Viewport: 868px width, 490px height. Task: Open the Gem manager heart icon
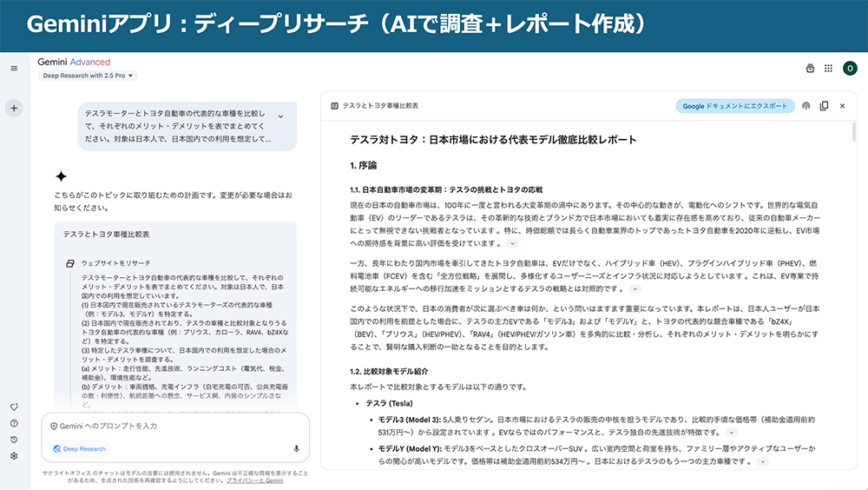pyautogui.click(x=14, y=407)
